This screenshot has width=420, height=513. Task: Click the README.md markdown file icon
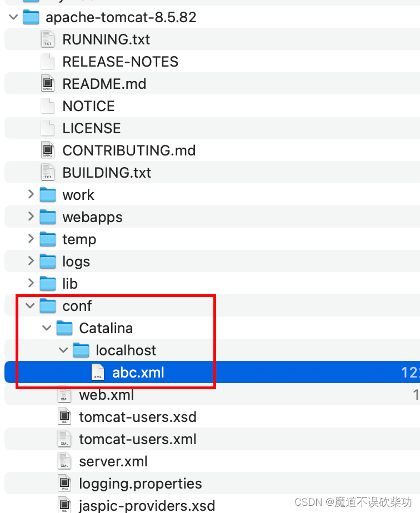47,83
